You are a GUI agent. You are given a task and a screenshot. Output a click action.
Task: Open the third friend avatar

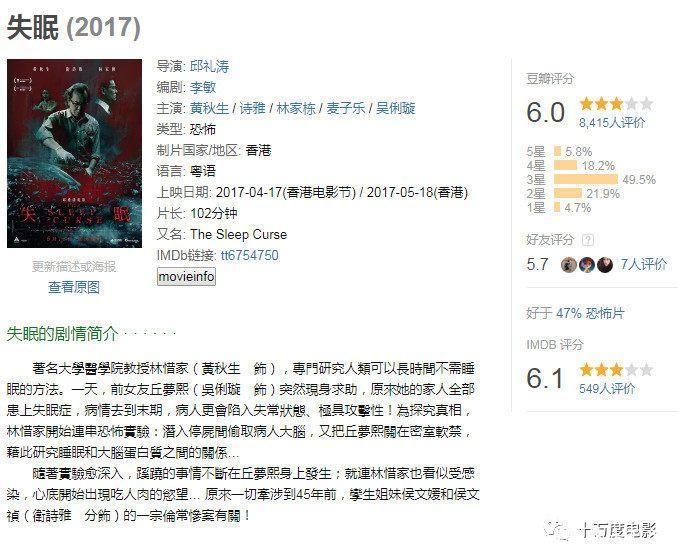(x=605, y=265)
